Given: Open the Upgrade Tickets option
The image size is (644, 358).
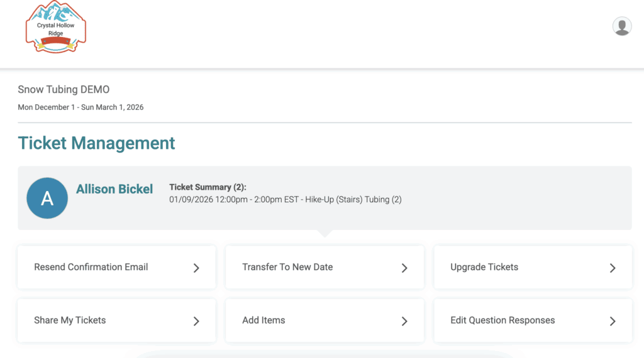Looking at the screenshot, I should click(533, 268).
